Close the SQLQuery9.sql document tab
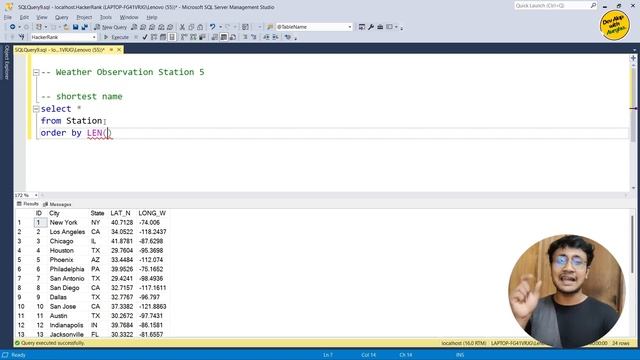The height and width of the screenshot is (360, 640). (119, 50)
